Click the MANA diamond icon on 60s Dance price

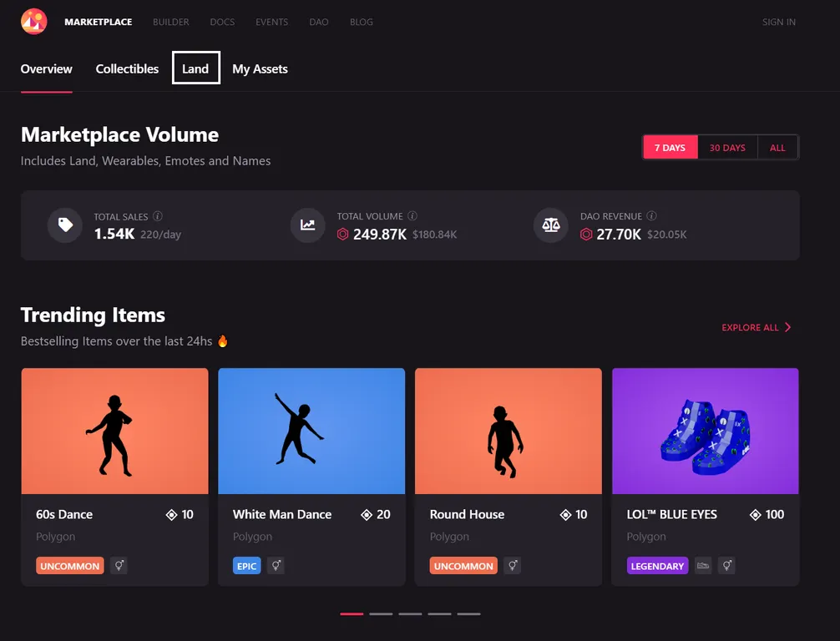171,515
